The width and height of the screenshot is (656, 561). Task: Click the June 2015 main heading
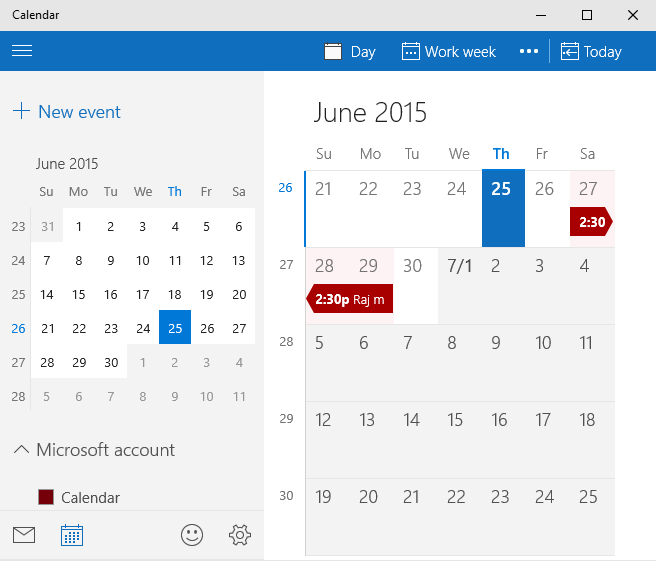pyautogui.click(x=370, y=113)
